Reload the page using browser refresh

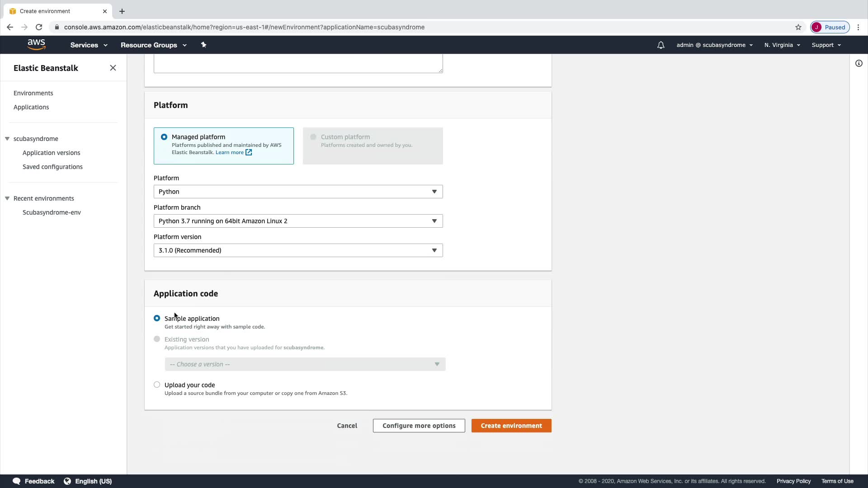click(x=39, y=27)
